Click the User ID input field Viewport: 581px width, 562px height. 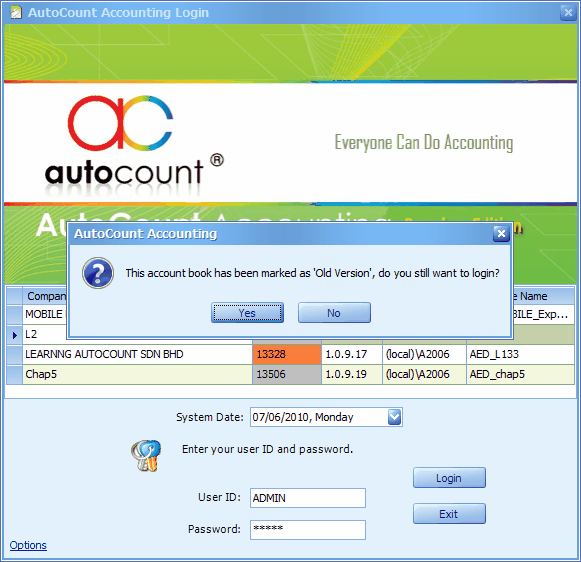tap(308, 498)
